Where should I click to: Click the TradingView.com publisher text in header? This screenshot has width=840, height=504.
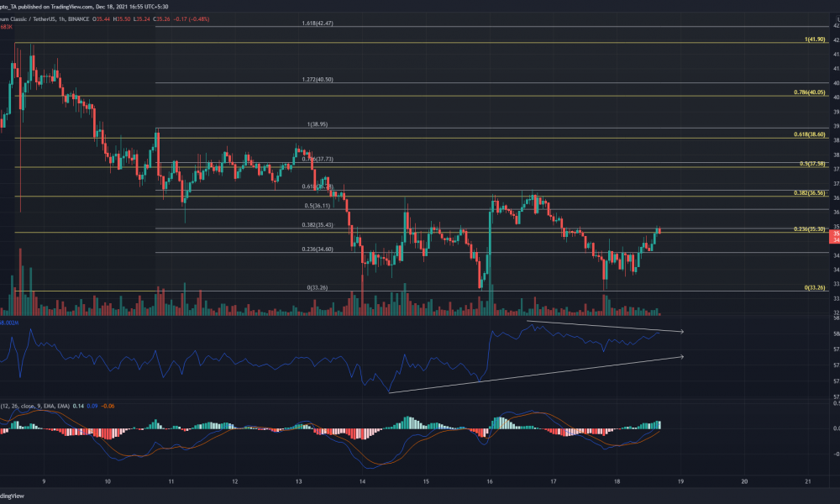tap(71, 7)
